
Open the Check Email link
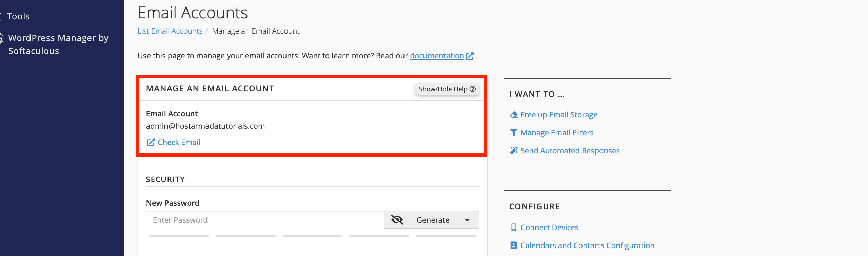[x=179, y=142]
